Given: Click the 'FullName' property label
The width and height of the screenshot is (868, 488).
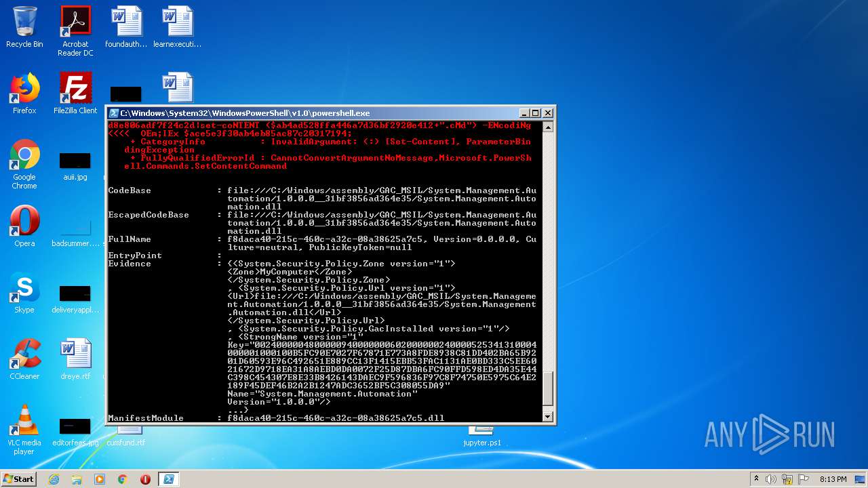Looking at the screenshot, I should point(130,239).
